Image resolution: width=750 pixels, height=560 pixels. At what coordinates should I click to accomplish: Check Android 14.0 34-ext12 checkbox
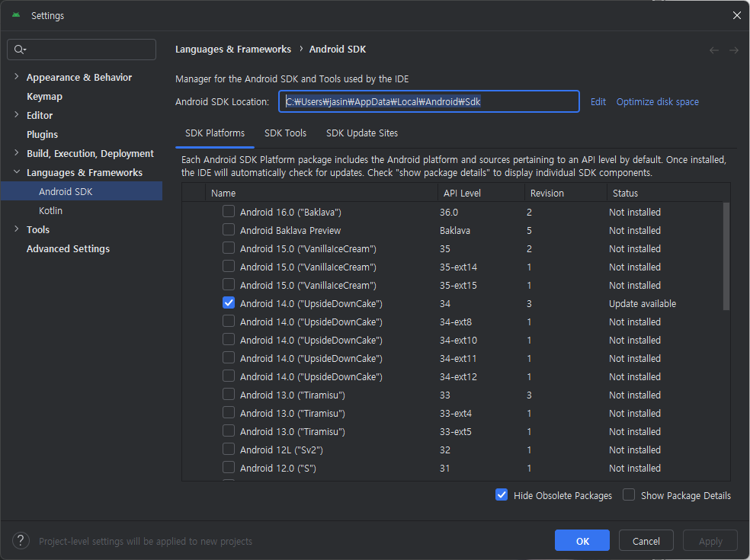229,376
